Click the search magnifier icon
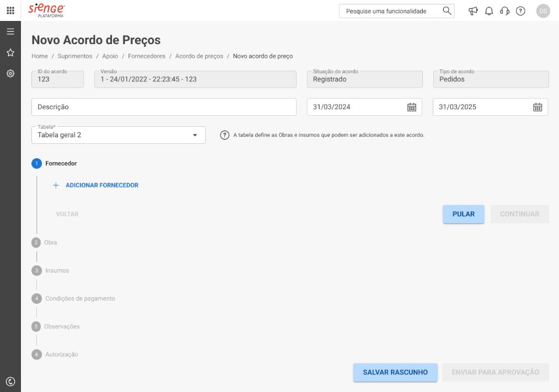This screenshot has height=392, width=559. click(x=447, y=10)
